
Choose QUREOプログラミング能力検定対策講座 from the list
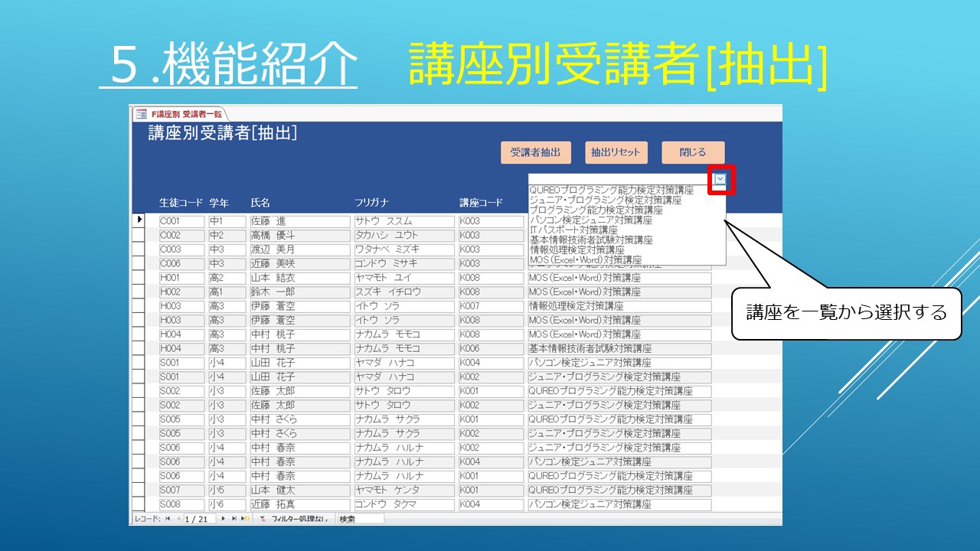612,191
